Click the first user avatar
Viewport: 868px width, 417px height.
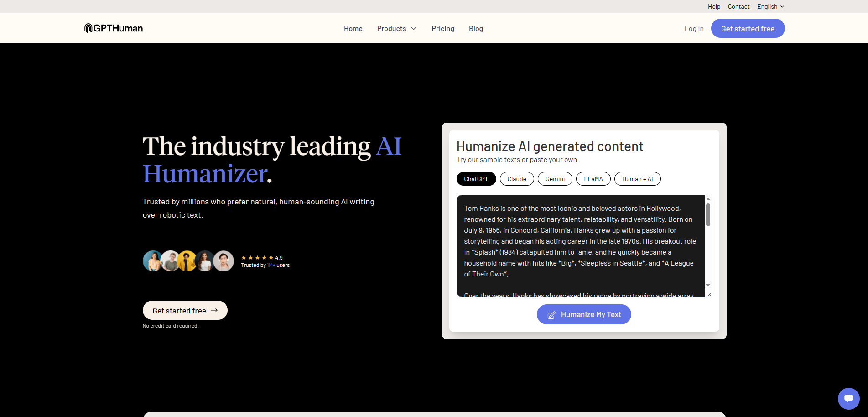click(152, 261)
